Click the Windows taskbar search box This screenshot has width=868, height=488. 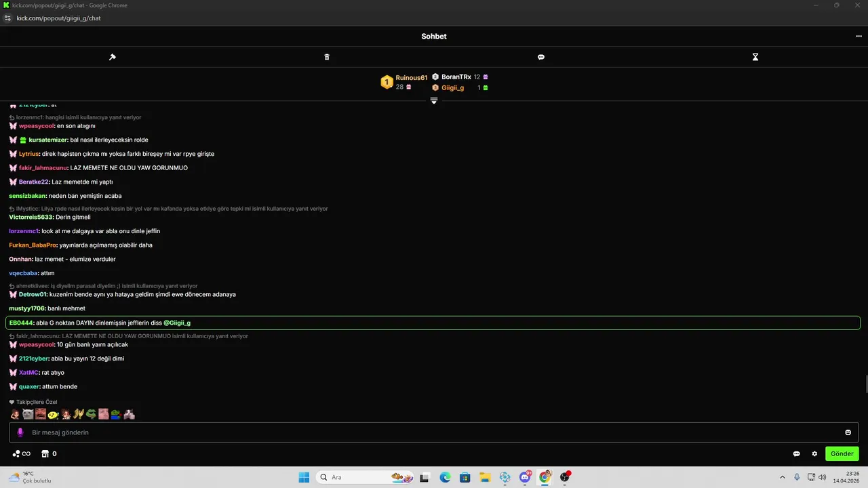[366, 477]
